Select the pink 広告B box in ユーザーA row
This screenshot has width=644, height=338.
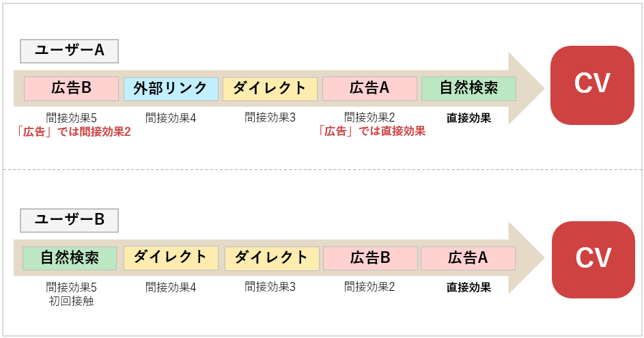coord(71,88)
